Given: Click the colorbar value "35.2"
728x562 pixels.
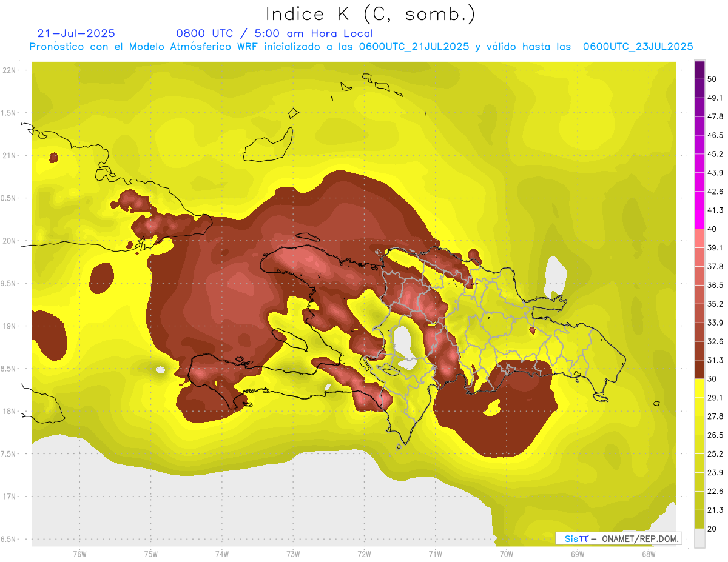Looking at the screenshot, I should (x=715, y=304).
